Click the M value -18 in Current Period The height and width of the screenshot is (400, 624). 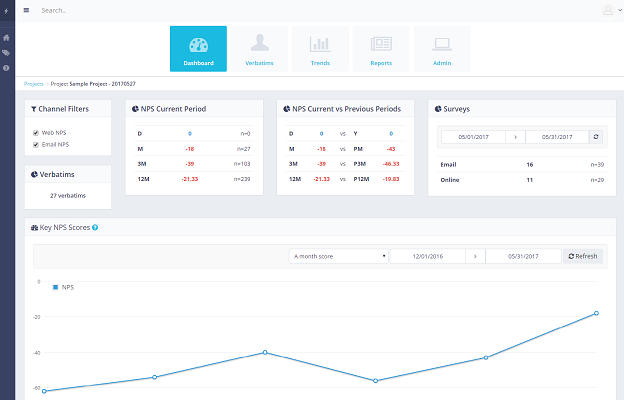tap(190, 149)
